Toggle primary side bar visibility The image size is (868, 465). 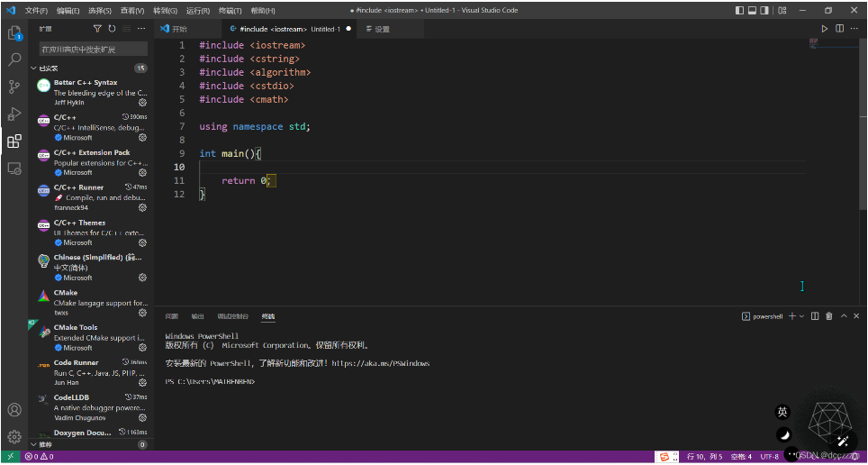coord(739,11)
